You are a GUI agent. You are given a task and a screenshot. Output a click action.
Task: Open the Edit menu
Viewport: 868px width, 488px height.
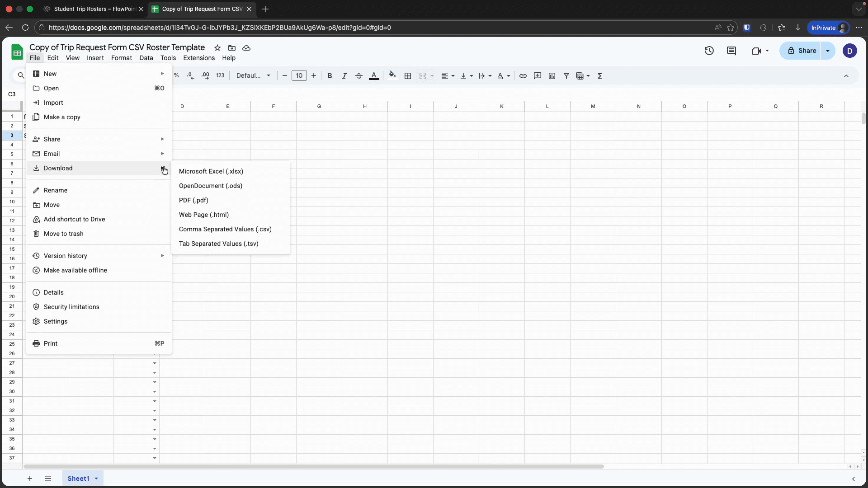click(53, 58)
